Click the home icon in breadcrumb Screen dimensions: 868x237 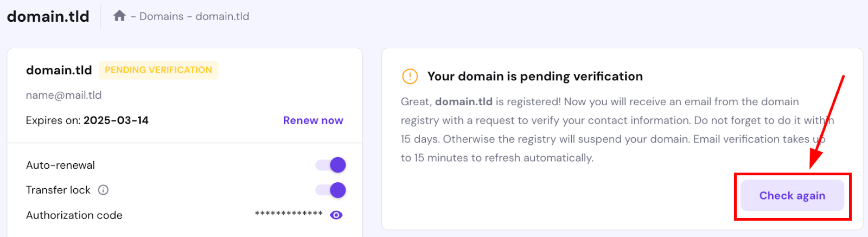click(119, 16)
